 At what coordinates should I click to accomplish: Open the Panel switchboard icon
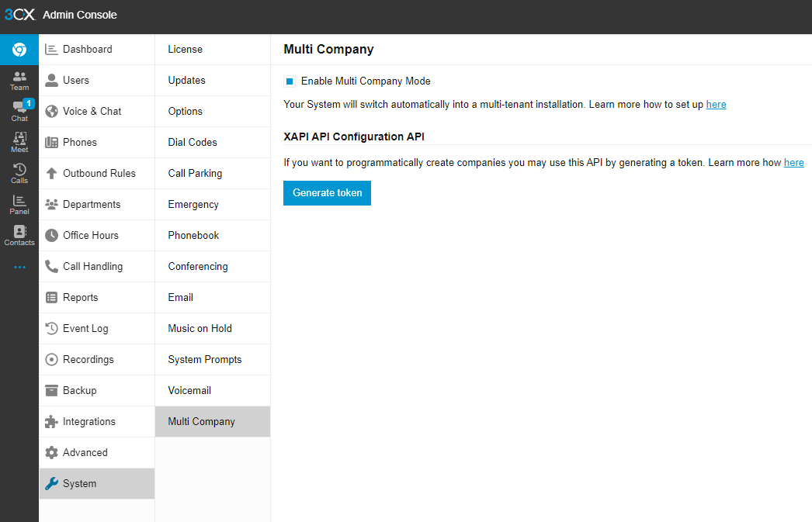pyautogui.click(x=19, y=204)
